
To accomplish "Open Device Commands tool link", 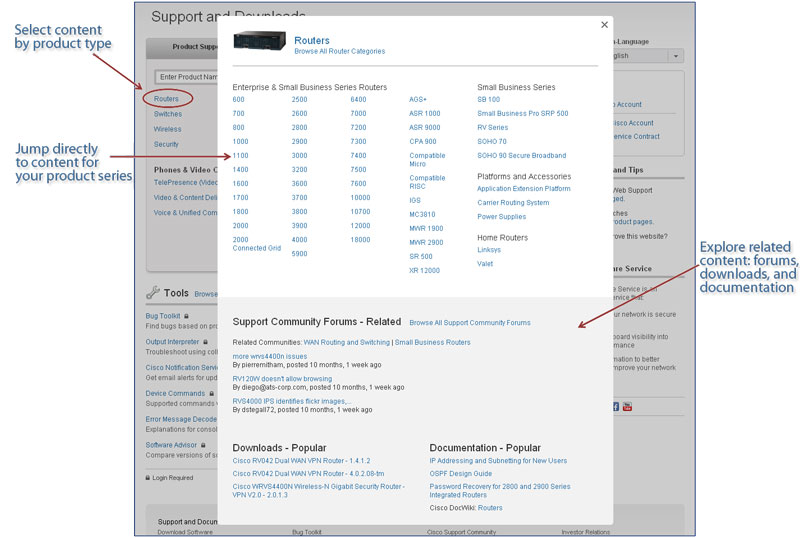I will pos(175,394).
